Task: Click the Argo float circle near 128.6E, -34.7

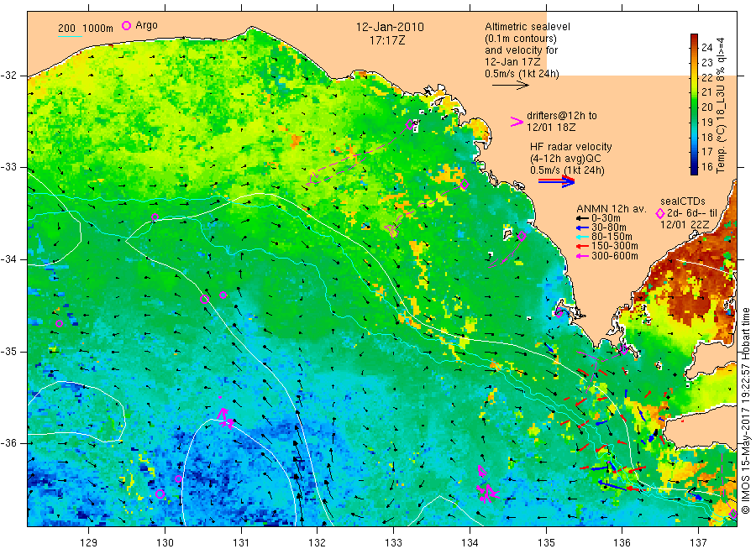Action: [60, 324]
